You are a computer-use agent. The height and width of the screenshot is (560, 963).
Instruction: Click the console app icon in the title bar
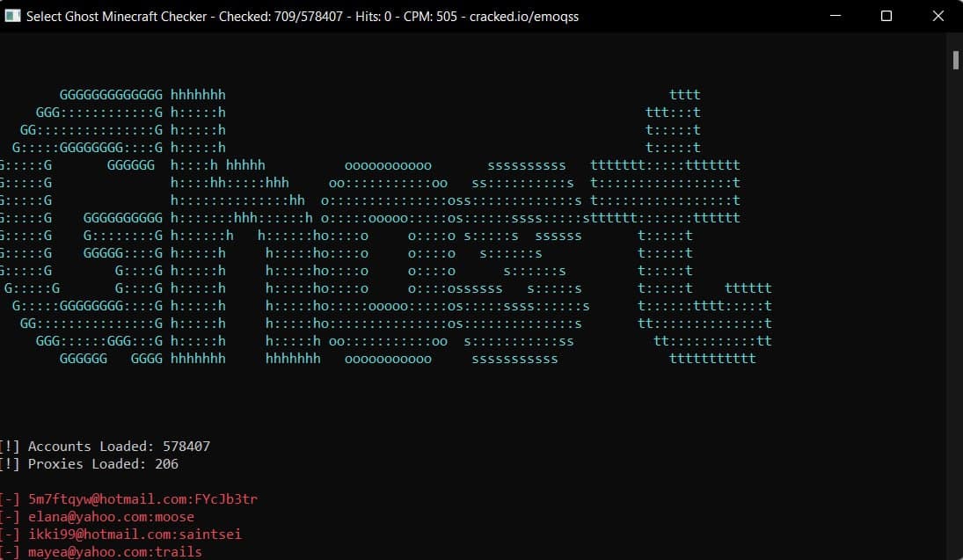coord(12,16)
